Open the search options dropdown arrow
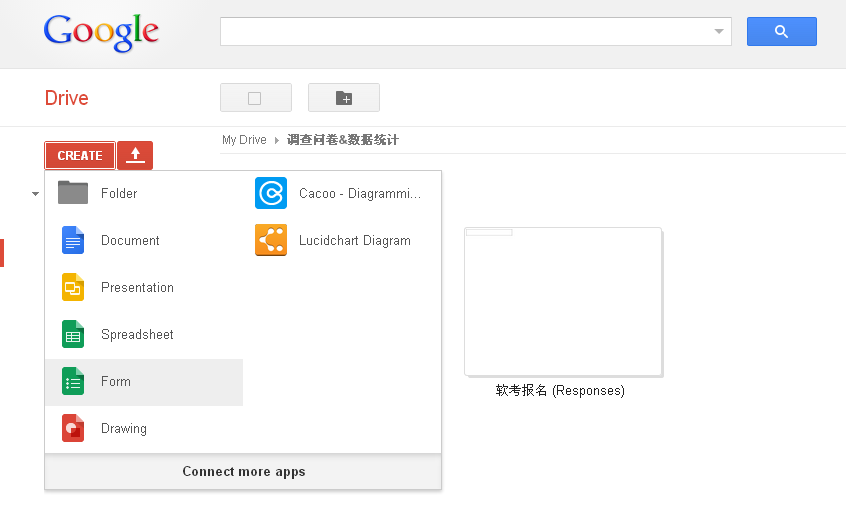Image resolution: width=846 pixels, height=517 pixels. pyautogui.click(x=719, y=31)
